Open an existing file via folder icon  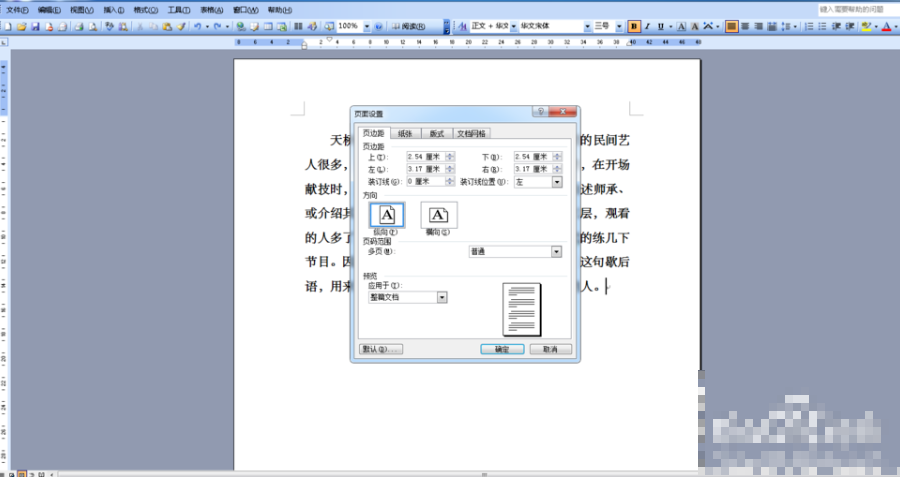(21, 26)
